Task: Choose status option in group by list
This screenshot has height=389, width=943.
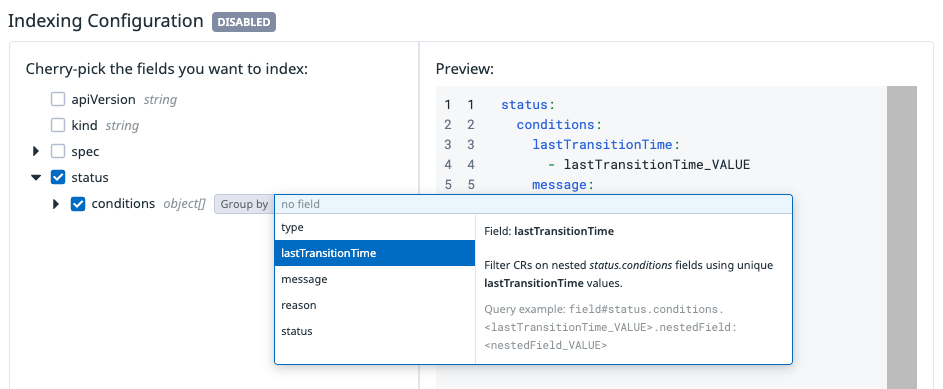Action: click(375, 331)
